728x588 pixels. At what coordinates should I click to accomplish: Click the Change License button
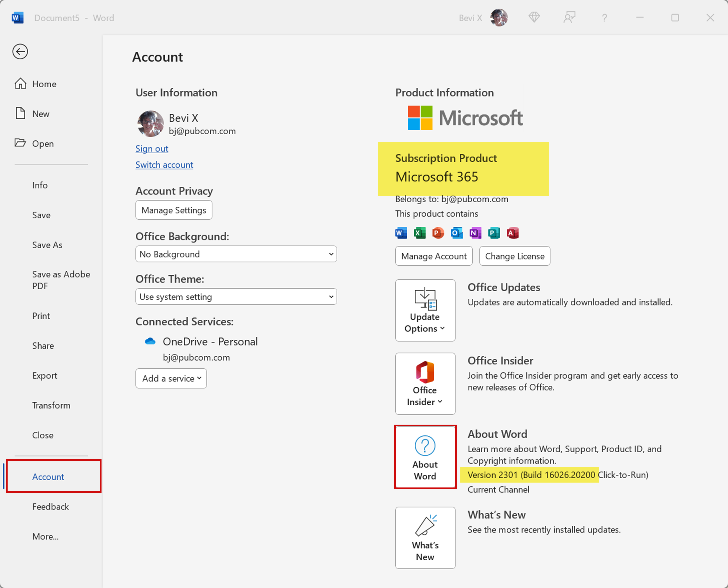tap(515, 256)
